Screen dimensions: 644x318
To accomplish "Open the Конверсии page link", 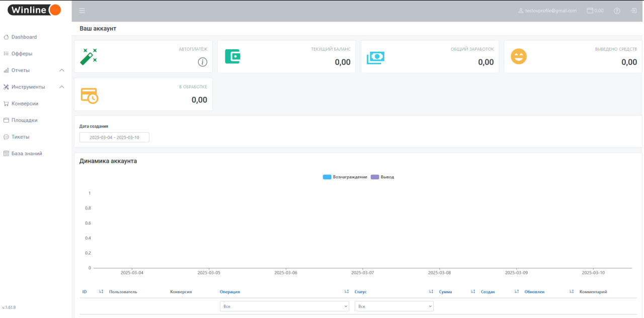I will [25, 103].
